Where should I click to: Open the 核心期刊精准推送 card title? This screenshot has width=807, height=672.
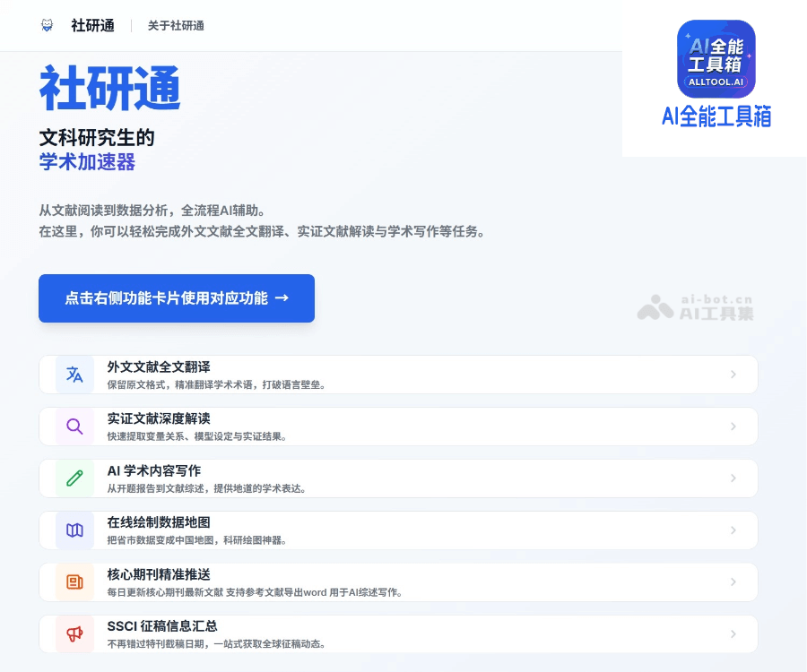point(159,574)
